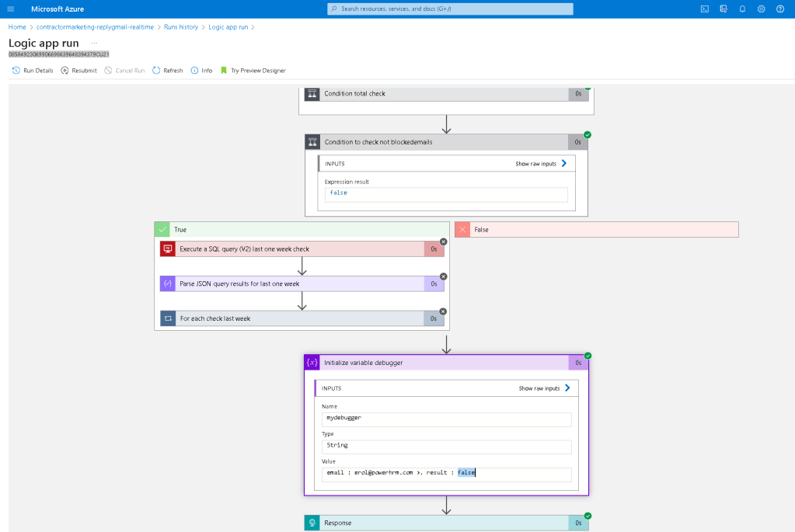
Task: Click the Response action icon
Action: pyautogui.click(x=312, y=523)
